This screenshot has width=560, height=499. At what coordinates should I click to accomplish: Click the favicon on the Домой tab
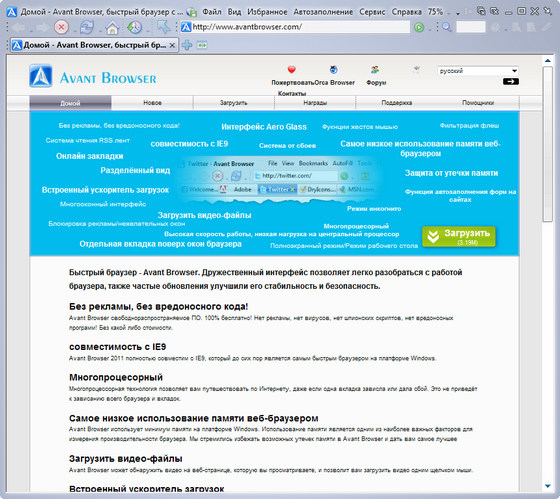[x=17, y=45]
